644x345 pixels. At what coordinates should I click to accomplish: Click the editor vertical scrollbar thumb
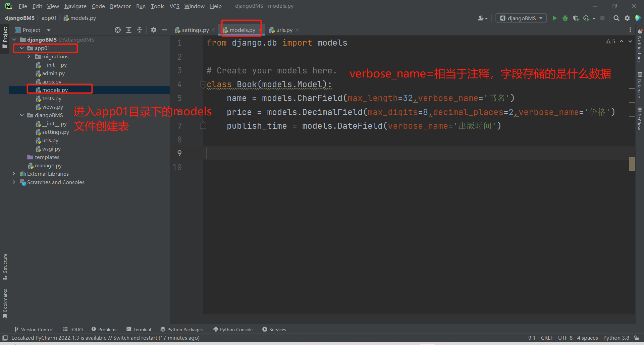pos(632,164)
